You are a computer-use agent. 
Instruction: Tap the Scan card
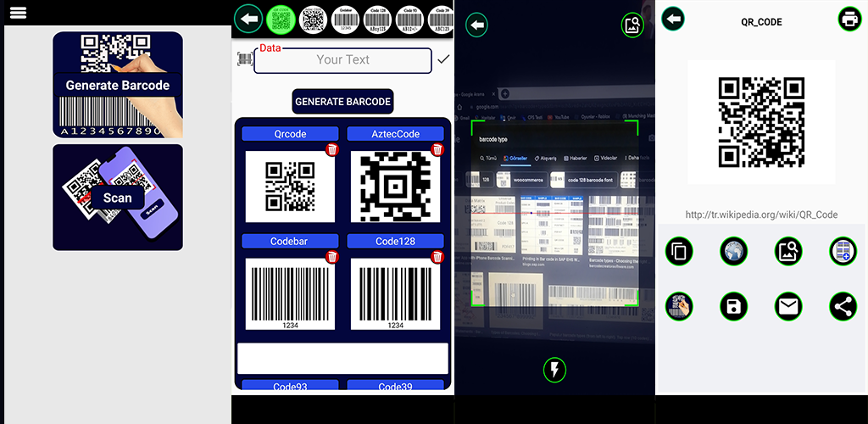(x=118, y=198)
